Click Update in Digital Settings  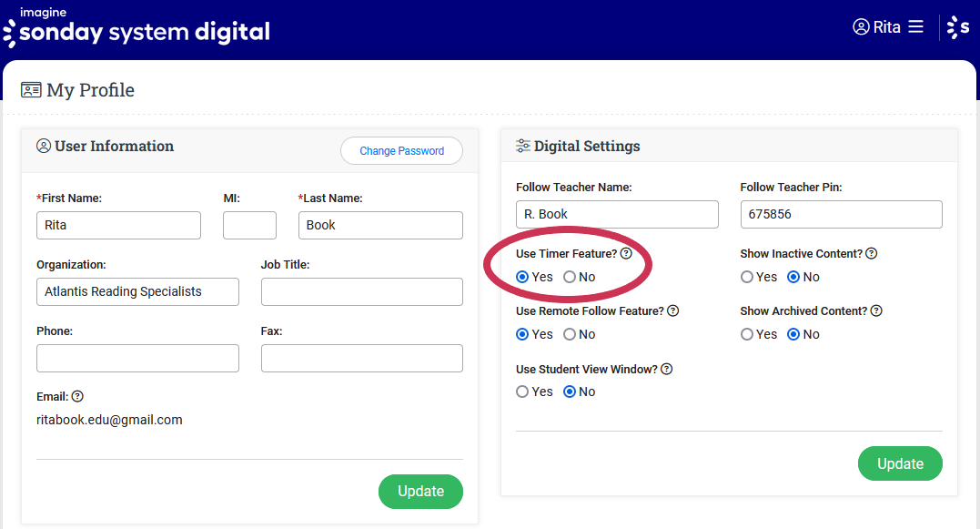coord(900,463)
